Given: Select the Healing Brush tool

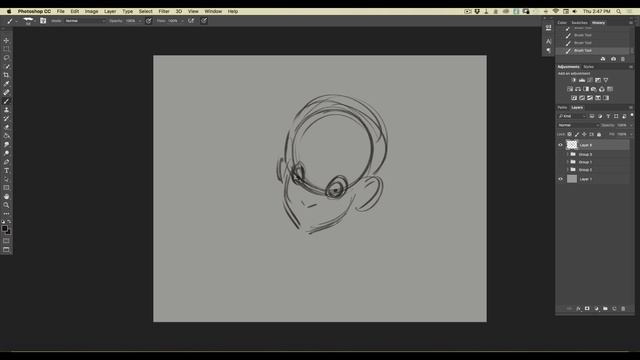Looking at the screenshot, I should point(6,92).
